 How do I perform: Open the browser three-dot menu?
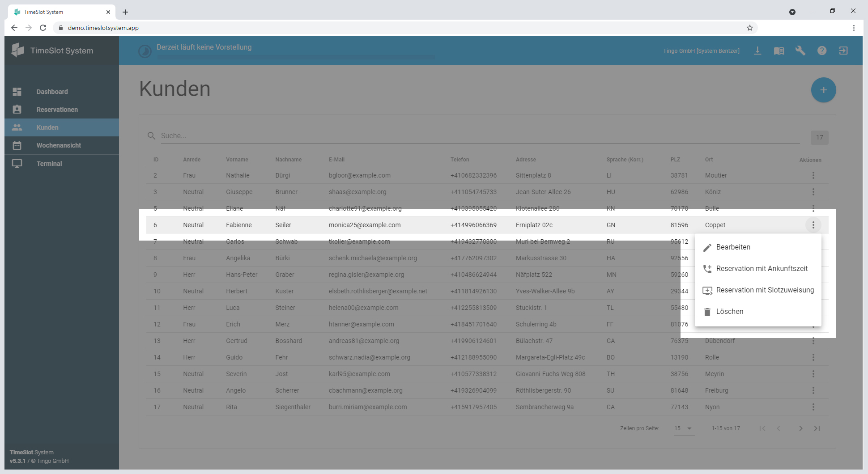coord(854,28)
